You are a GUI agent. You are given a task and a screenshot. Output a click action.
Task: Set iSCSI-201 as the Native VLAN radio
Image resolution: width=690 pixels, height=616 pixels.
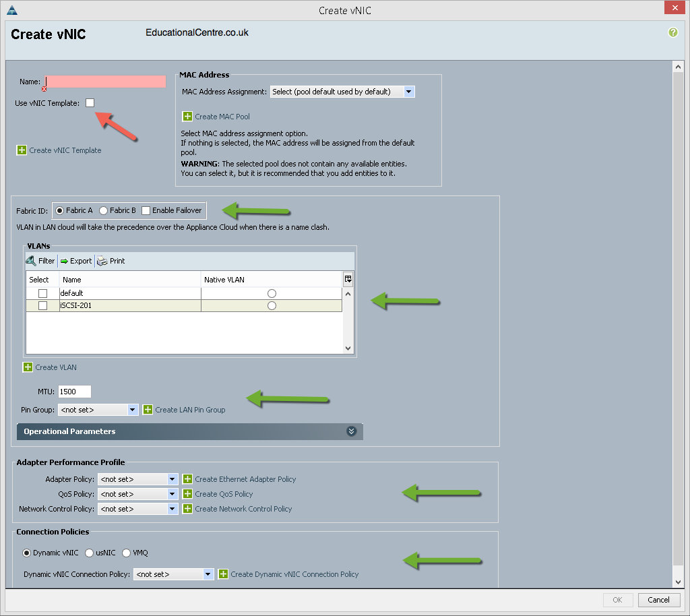272,305
